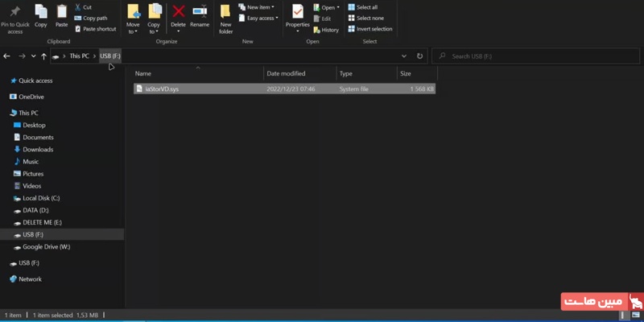Open the Documents folder
The image size is (644, 322).
click(34, 137)
